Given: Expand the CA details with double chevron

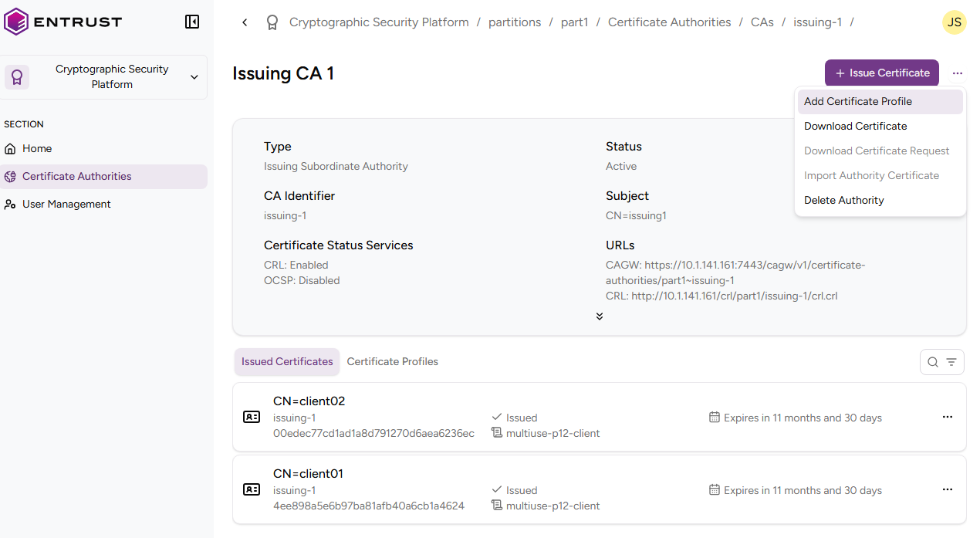Looking at the screenshot, I should pyautogui.click(x=600, y=316).
